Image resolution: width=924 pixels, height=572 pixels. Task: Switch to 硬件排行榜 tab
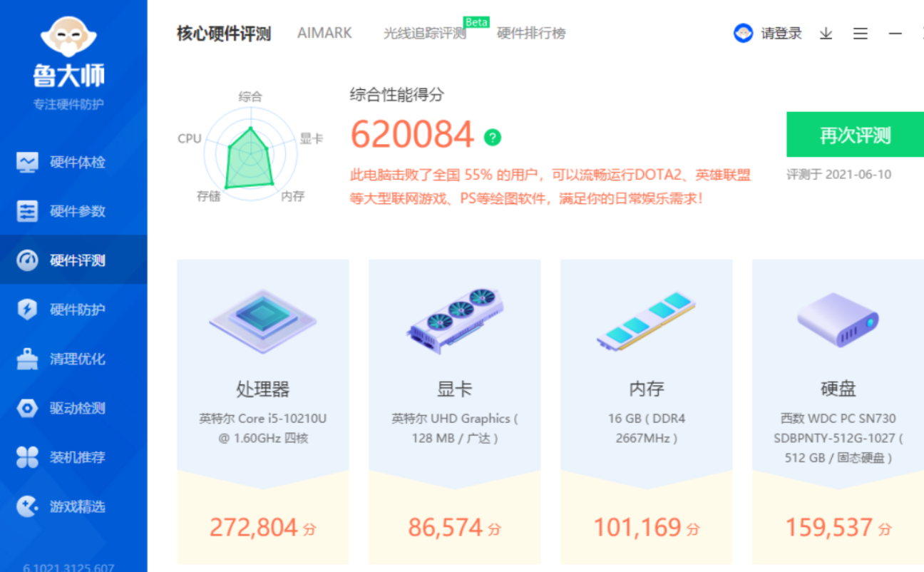531,34
